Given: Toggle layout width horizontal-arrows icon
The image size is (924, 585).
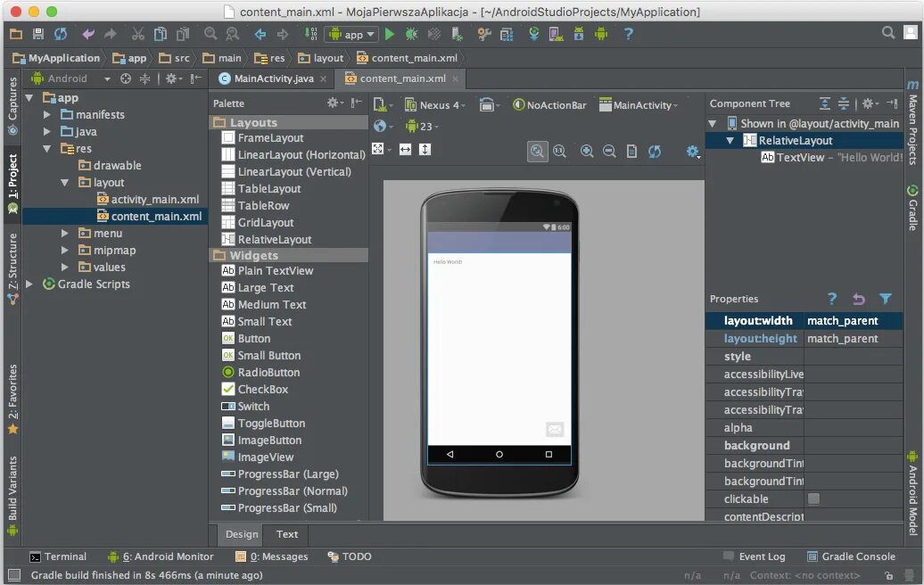Looking at the screenshot, I should 406,150.
